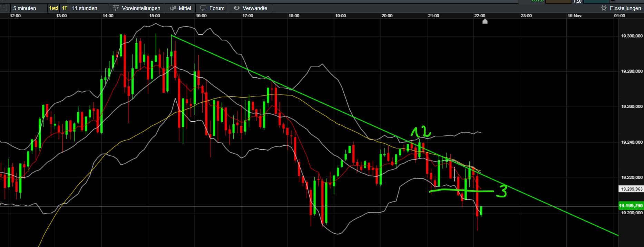The image size is (644, 247).
Task: Click the 19.300,000 price axis label
Action: [632, 36]
